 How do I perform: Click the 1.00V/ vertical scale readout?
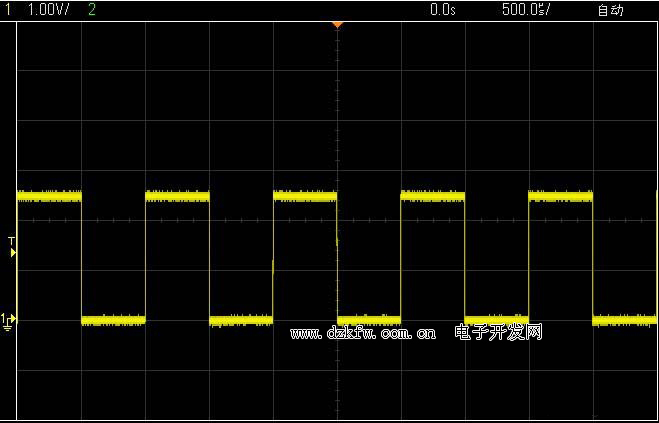(x=48, y=9)
